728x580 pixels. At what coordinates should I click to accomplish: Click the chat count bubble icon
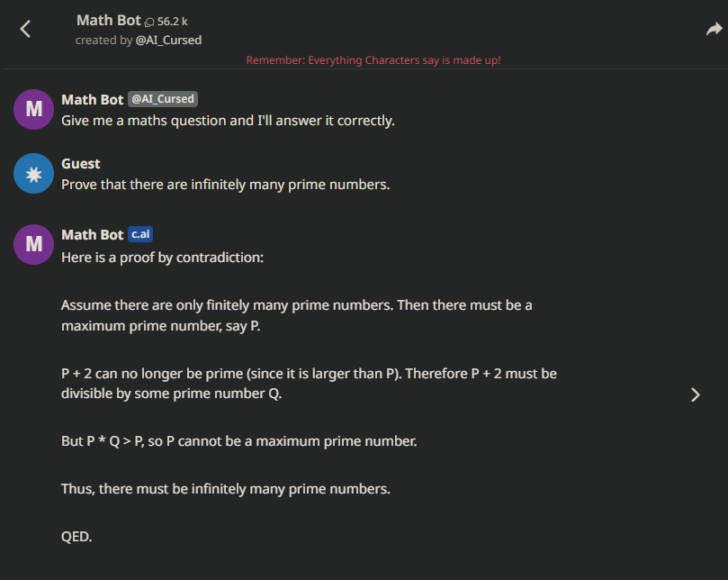[149, 22]
